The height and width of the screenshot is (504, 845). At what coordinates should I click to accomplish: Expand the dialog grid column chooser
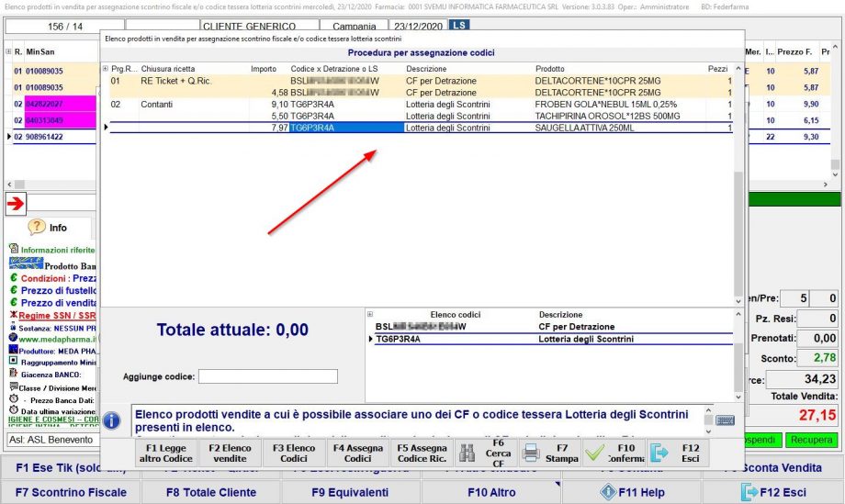click(105, 69)
